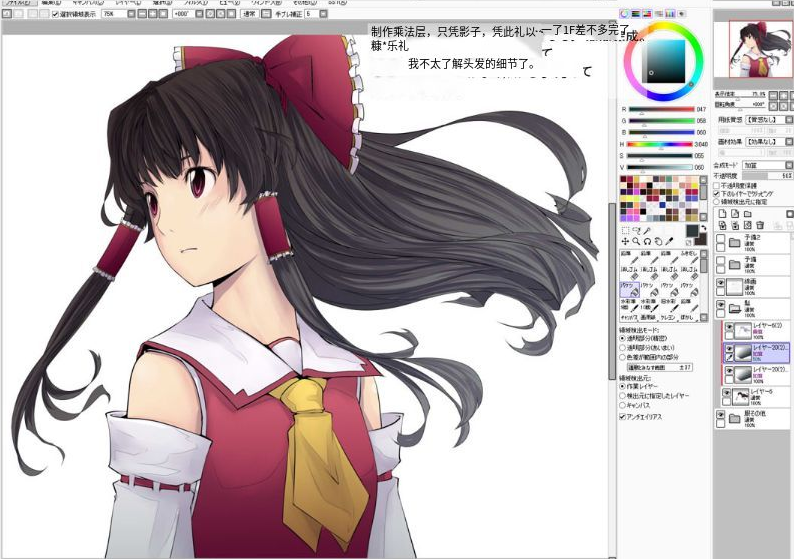
Task: Select 透明部分(あいまい) radio option
Action: [x=623, y=348]
